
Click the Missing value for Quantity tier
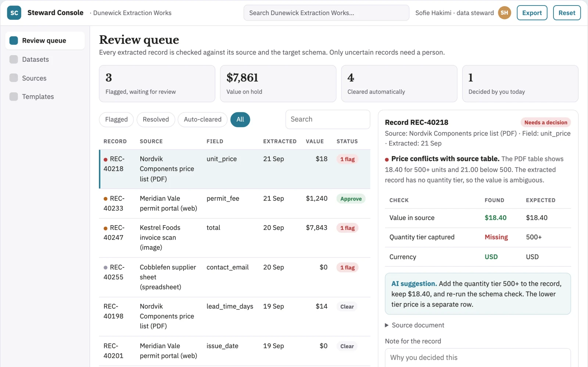click(496, 237)
